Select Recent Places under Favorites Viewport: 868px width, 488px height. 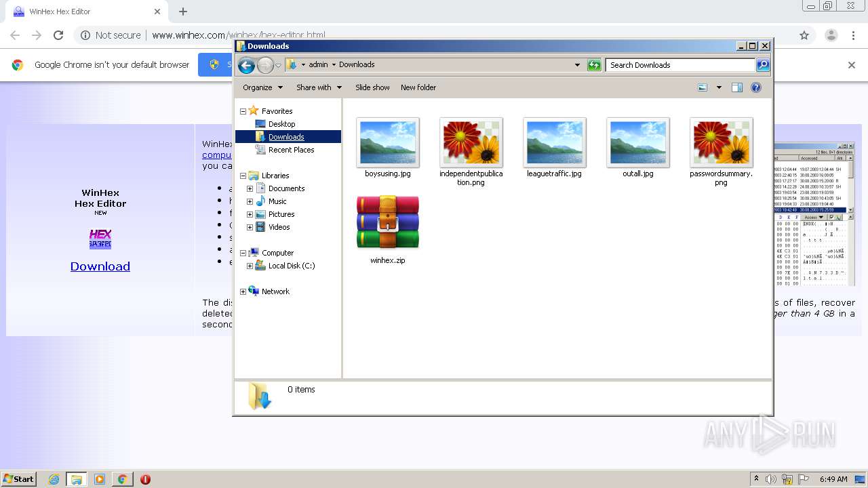pos(291,150)
